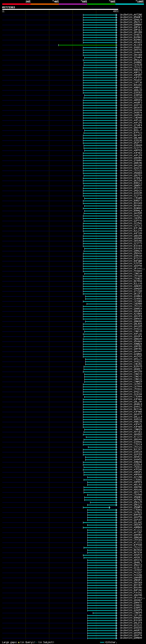Select label UniRef100_Q56YP6

[x=131, y=128]
